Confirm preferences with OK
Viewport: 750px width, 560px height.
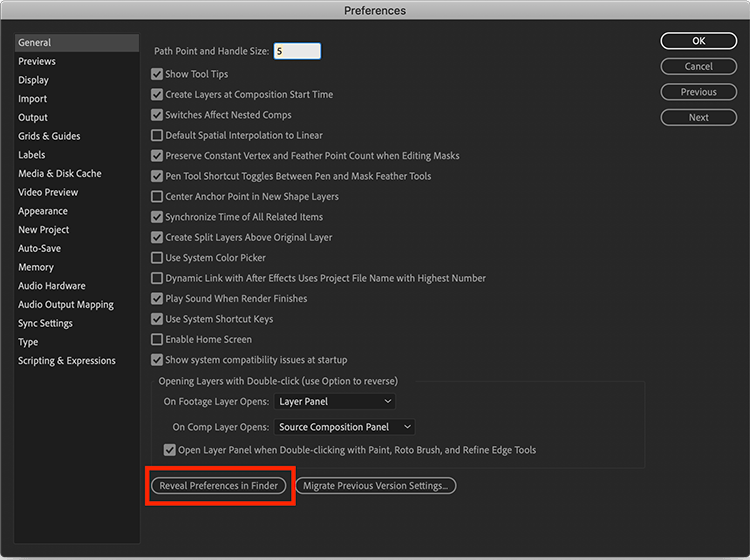(x=699, y=41)
